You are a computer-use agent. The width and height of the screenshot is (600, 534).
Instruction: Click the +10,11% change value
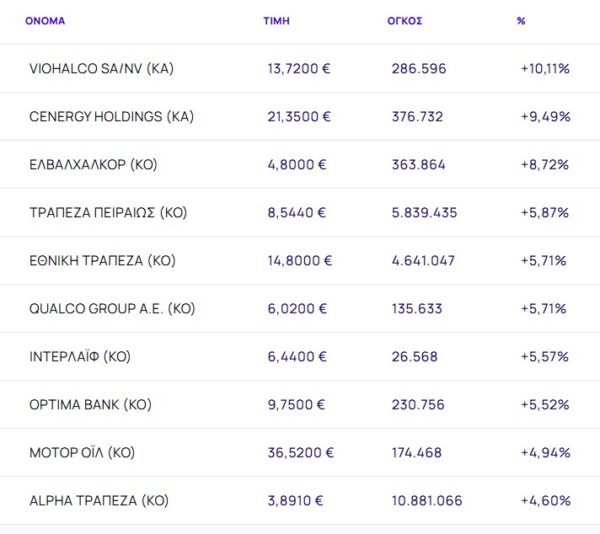tap(545, 69)
